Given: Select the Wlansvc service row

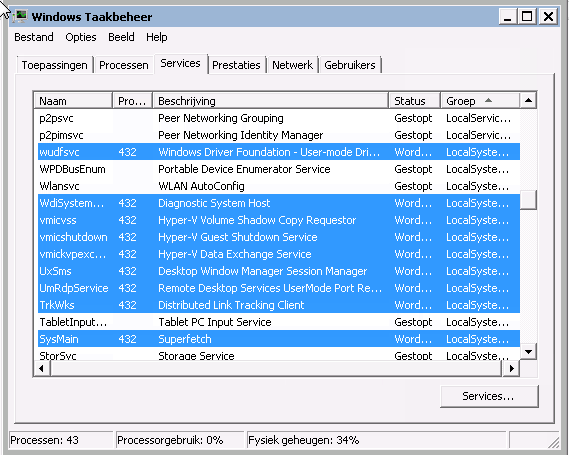Looking at the screenshot, I should [278, 186].
